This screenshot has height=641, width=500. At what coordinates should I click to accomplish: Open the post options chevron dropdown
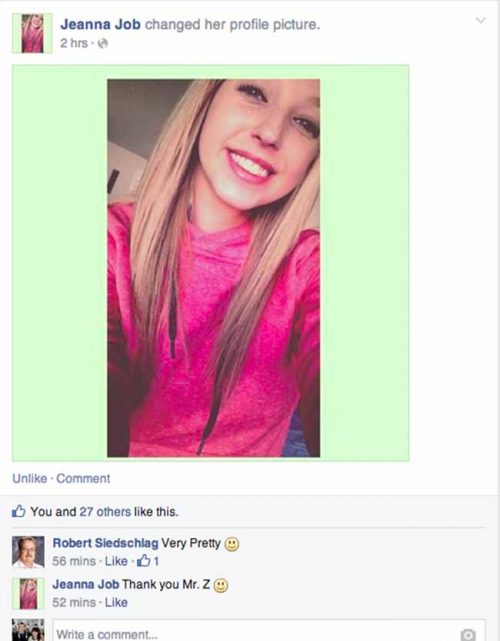coord(481,20)
